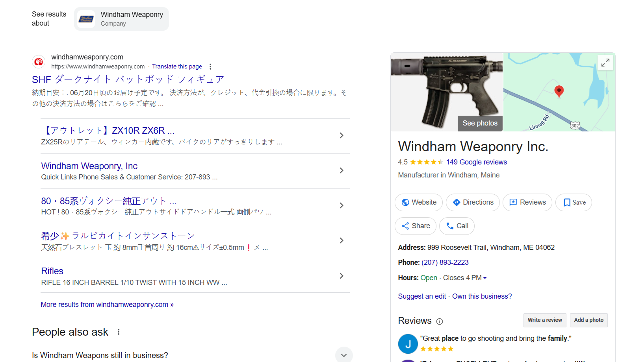Click the Windham Weaponry Inc. panel title
This screenshot has width=644, height=362.
pos(473,146)
